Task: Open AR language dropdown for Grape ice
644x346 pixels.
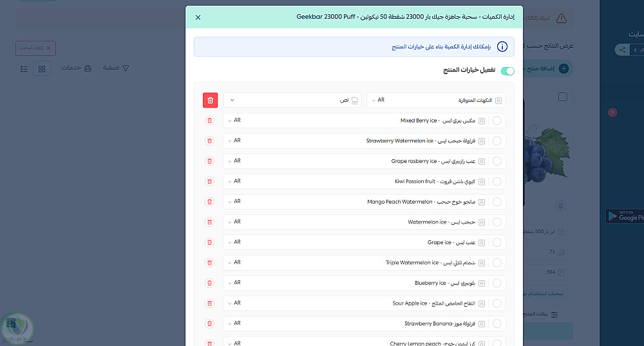Action: pos(234,242)
